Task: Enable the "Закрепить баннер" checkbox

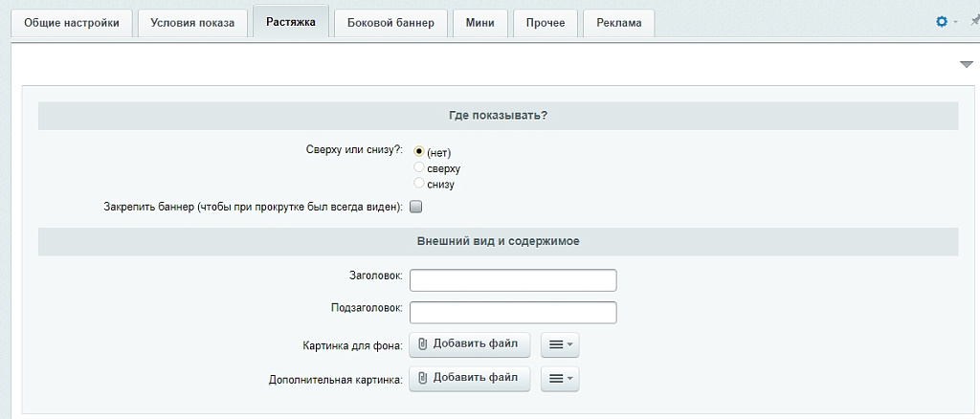Action: 416,206
